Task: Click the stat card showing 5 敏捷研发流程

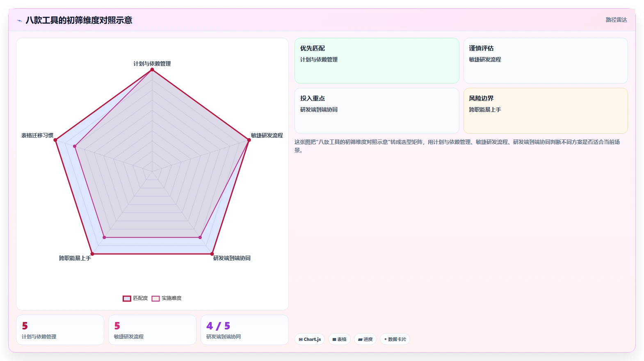Action: (152, 330)
